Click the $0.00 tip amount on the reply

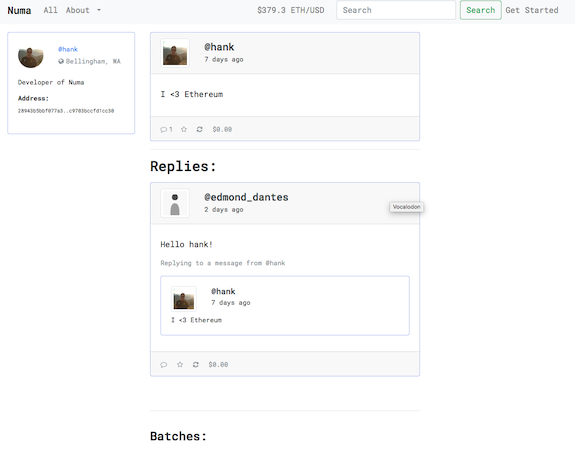[218, 364]
